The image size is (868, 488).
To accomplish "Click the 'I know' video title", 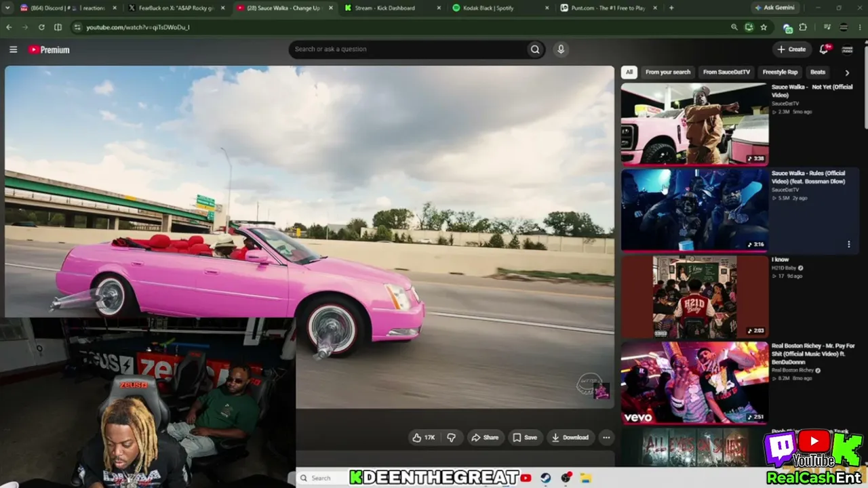I will 780,260.
